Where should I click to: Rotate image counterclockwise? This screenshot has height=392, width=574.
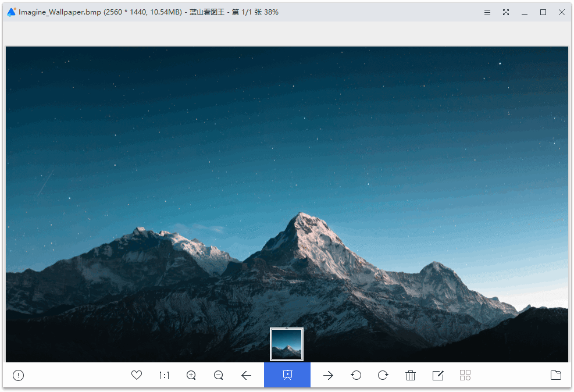pos(356,376)
